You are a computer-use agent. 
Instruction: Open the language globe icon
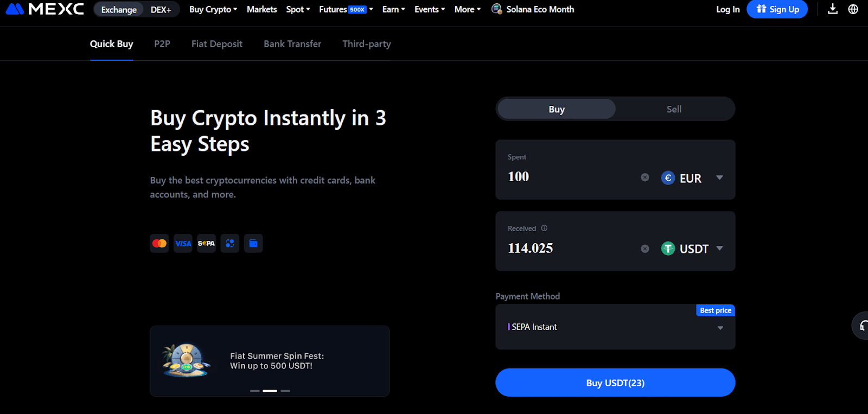(x=853, y=9)
